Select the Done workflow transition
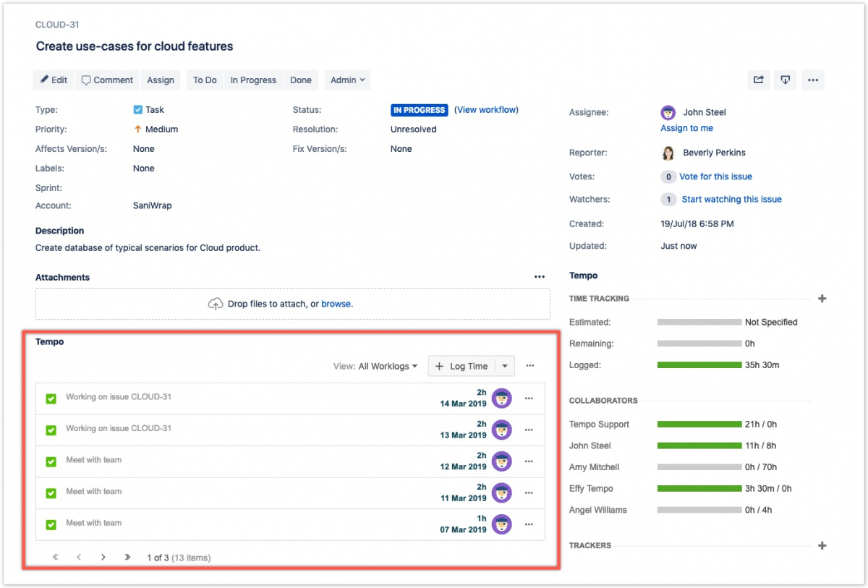The height and width of the screenshot is (588, 868). pos(301,80)
